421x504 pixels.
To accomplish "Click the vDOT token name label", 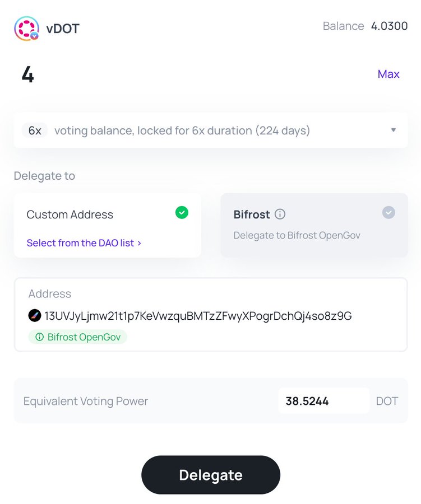I will pyautogui.click(x=63, y=28).
